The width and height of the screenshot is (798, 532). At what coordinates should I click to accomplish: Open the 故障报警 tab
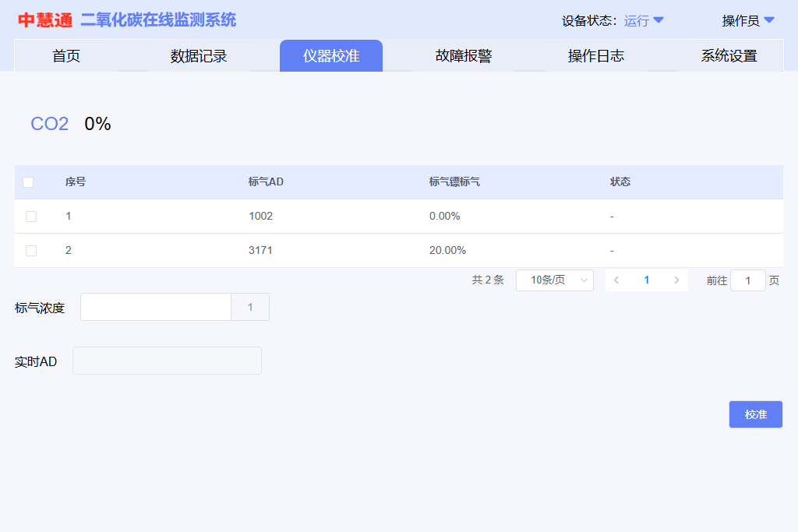(464, 55)
